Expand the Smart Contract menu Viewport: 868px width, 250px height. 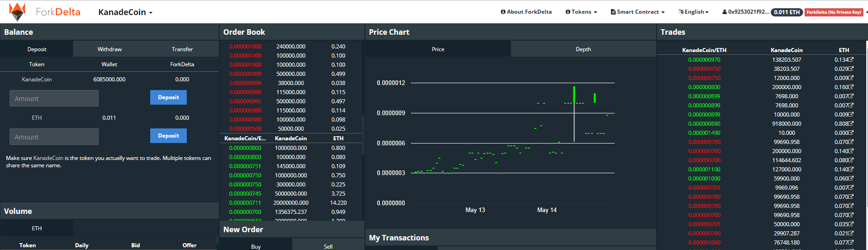click(637, 12)
